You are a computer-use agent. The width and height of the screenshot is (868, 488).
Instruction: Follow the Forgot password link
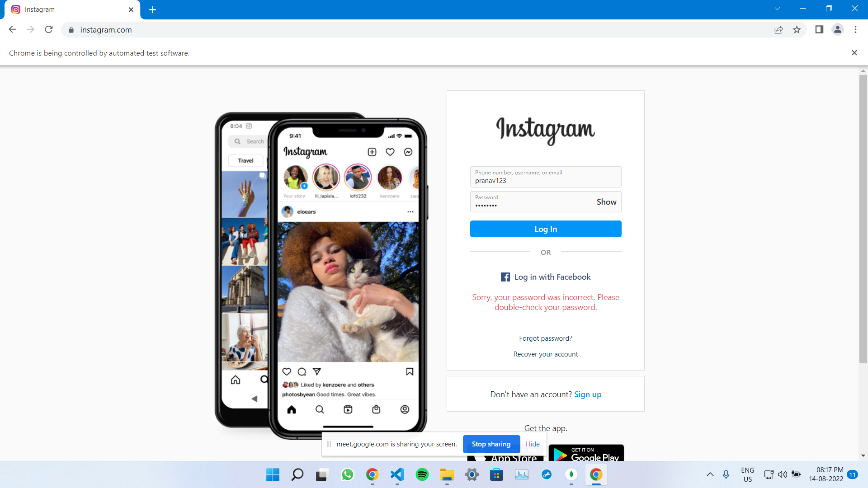[545, 338]
